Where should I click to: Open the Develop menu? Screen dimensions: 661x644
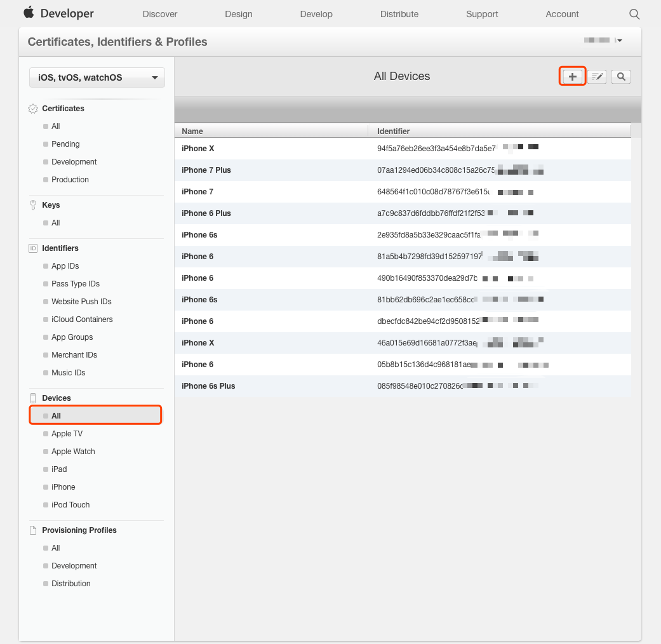click(316, 14)
